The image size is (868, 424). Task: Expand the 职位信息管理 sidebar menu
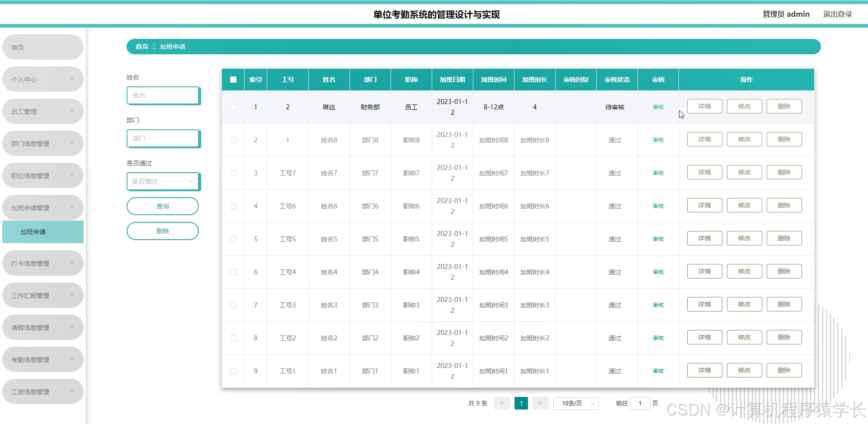click(x=43, y=175)
